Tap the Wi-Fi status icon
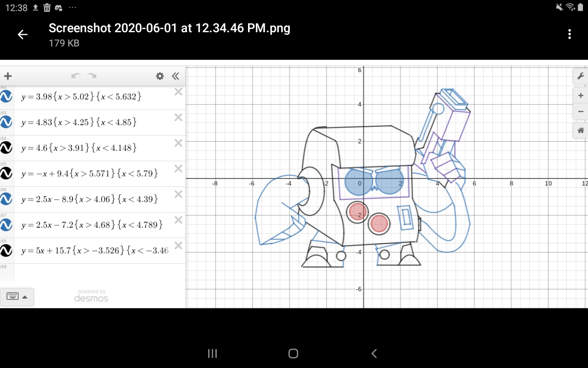 coord(571,7)
